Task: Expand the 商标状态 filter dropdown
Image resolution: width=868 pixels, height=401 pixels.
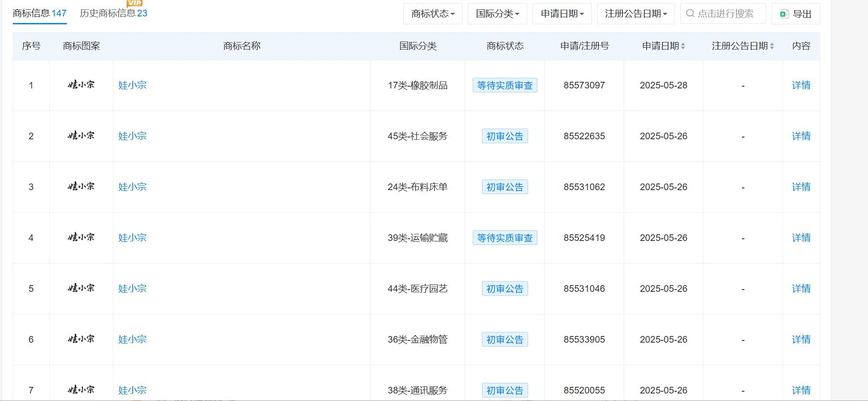Action: point(432,14)
